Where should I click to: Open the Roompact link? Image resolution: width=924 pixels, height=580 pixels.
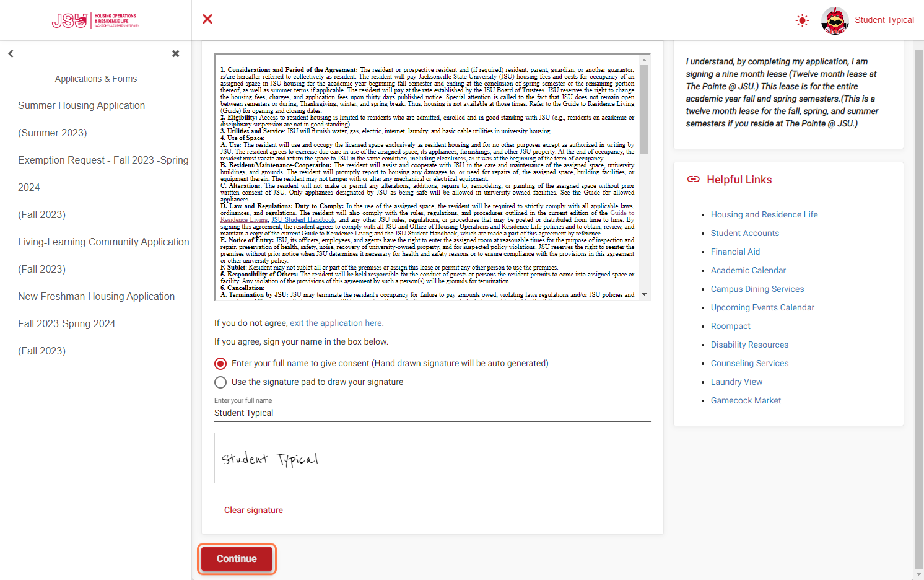pyautogui.click(x=731, y=326)
